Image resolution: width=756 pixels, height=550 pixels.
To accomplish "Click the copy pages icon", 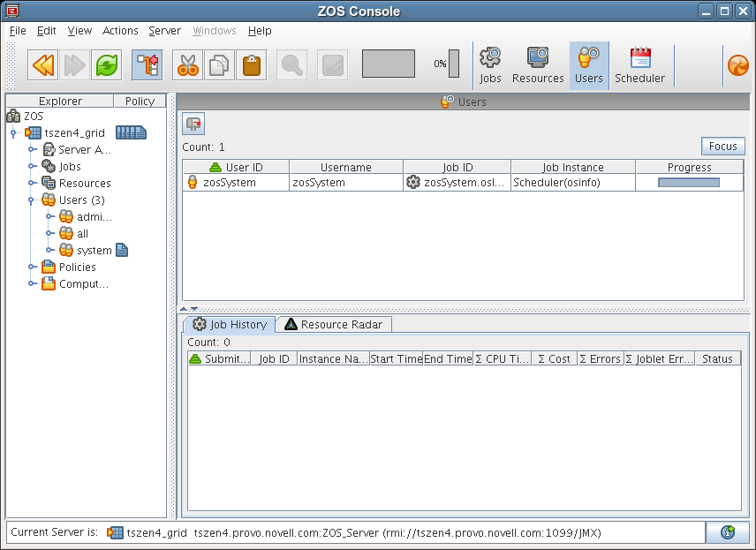I will (219, 64).
